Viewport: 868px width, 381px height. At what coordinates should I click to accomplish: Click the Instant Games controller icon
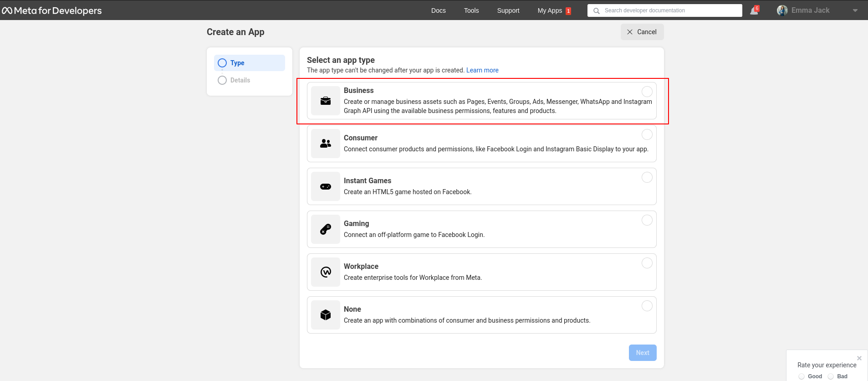[326, 186]
